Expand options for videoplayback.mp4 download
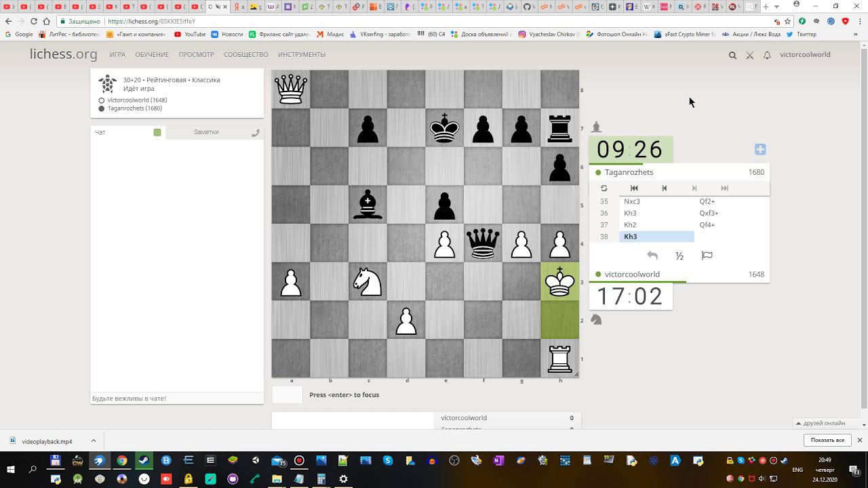 click(x=94, y=441)
